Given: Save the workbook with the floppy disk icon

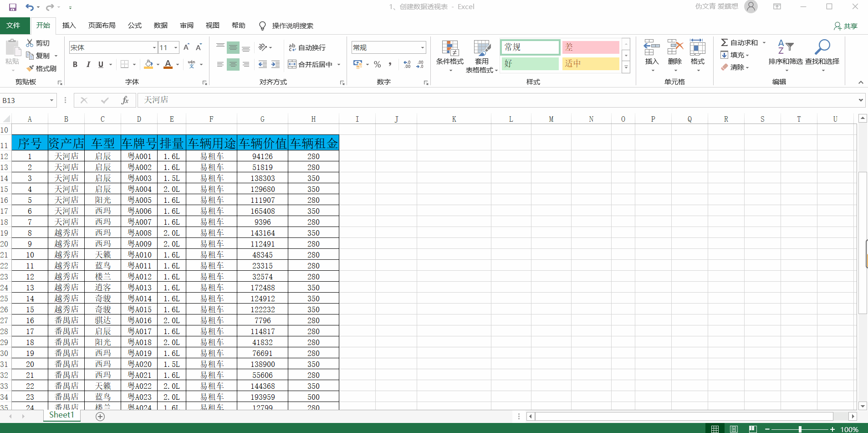Looking at the screenshot, I should coord(13,7).
